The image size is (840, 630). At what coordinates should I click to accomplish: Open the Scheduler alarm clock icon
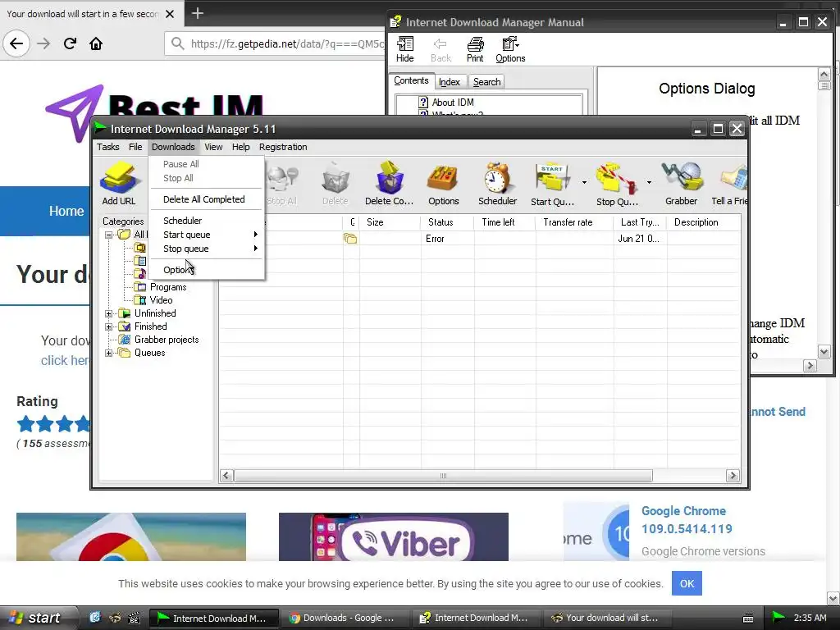(497, 184)
